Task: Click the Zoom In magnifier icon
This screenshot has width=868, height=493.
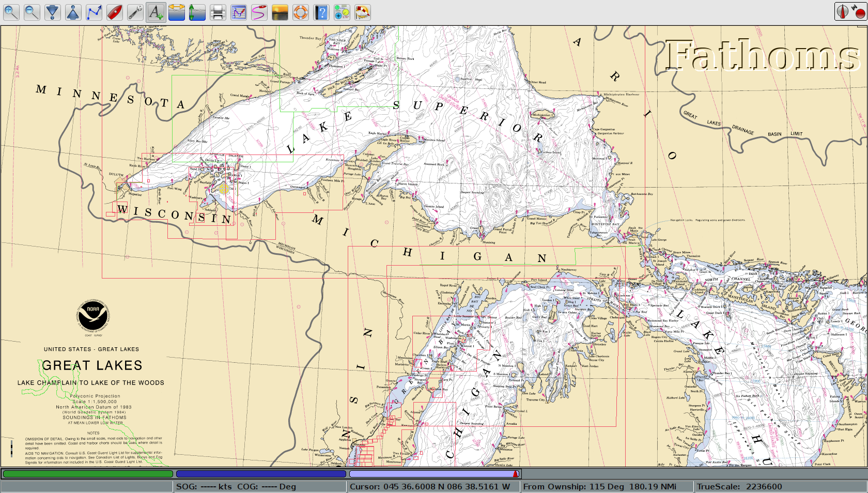Action: point(11,12)
